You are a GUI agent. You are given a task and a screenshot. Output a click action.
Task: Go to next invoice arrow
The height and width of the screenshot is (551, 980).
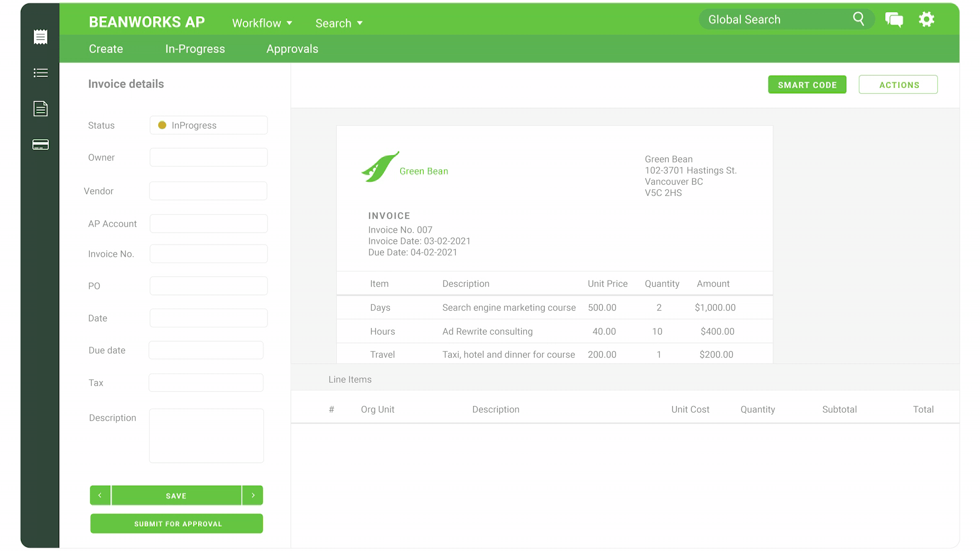point(253,495)
